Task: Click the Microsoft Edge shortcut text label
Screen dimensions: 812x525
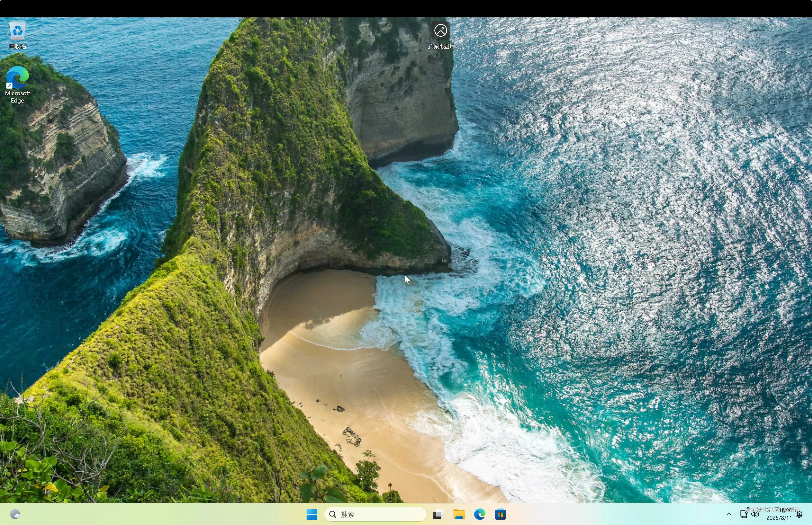Action: 17,97
